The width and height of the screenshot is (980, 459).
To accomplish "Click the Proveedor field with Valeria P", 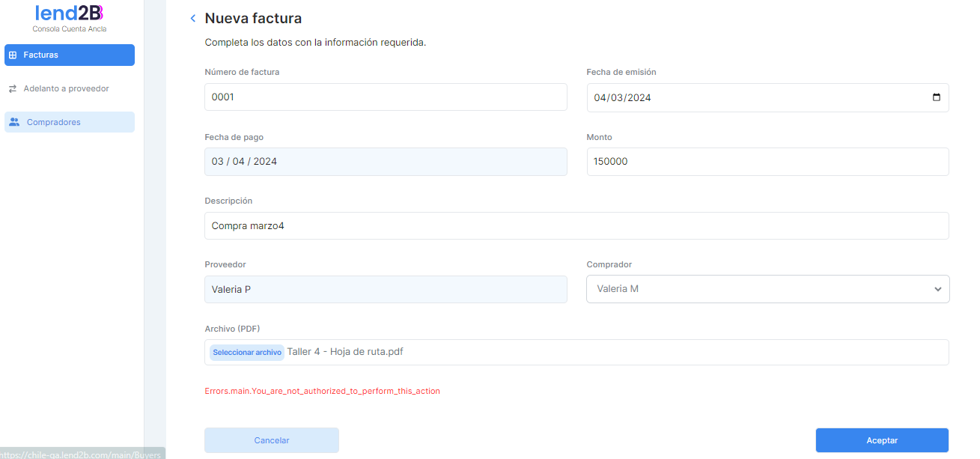I will click(385, 290).
